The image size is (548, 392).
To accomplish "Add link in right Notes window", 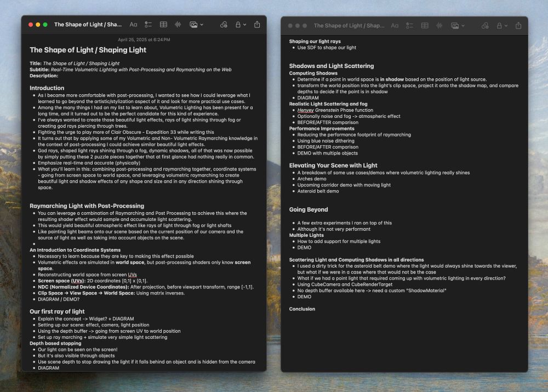I will [485, 26].
